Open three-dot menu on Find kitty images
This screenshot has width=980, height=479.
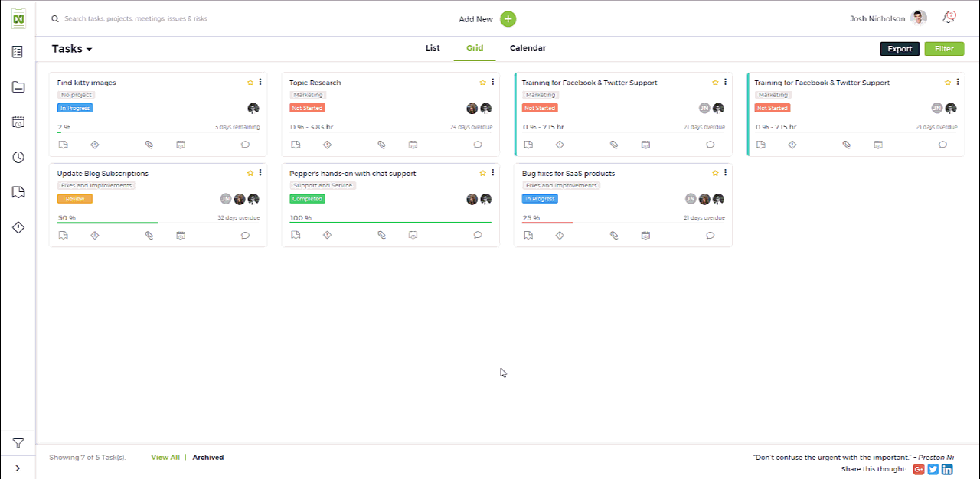pos(260,83)
